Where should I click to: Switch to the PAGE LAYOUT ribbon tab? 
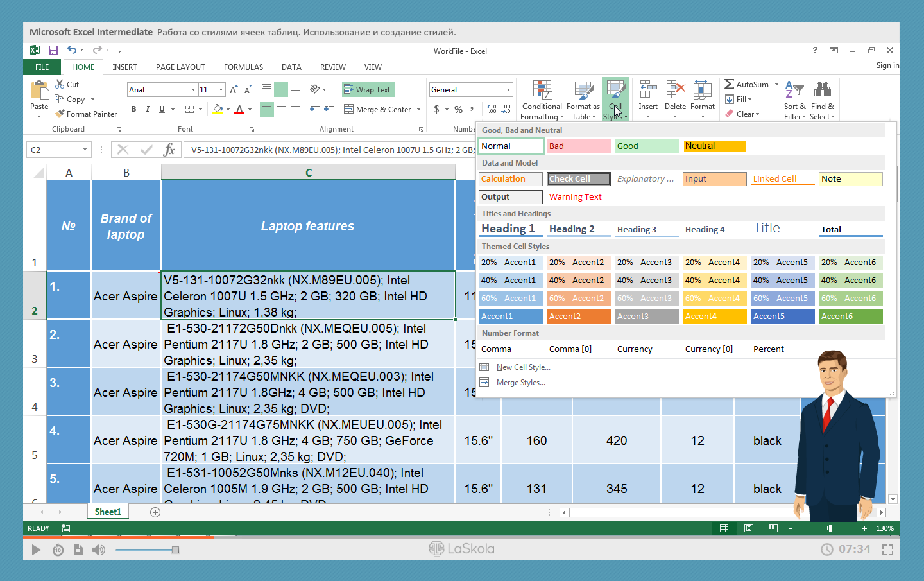[180, 67]
